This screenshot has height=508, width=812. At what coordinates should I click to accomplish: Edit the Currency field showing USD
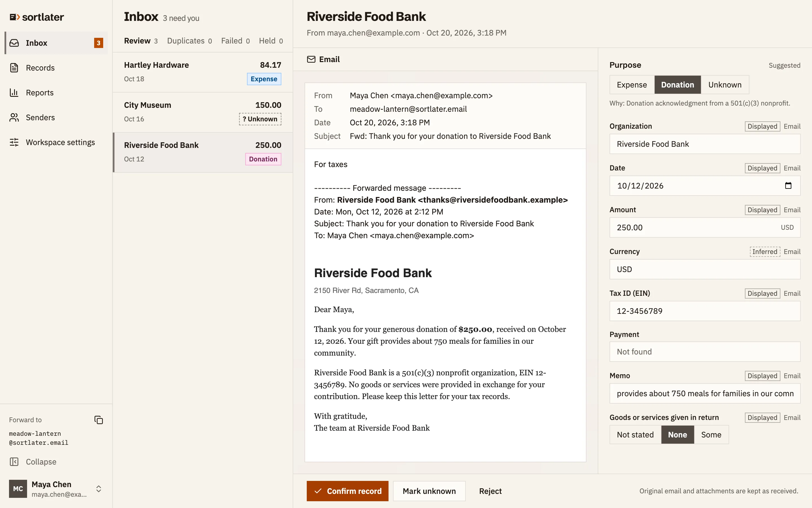(x=705, y=269)
